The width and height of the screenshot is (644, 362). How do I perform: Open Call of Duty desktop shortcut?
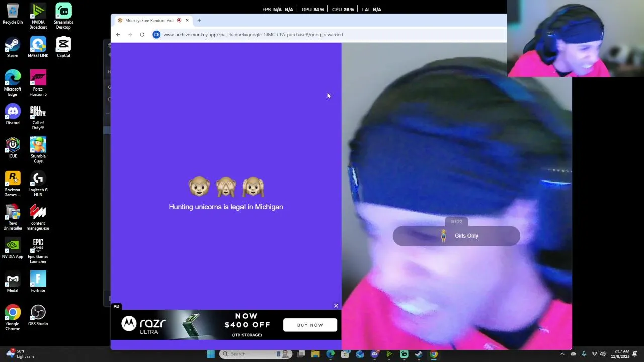click(38, 117)
